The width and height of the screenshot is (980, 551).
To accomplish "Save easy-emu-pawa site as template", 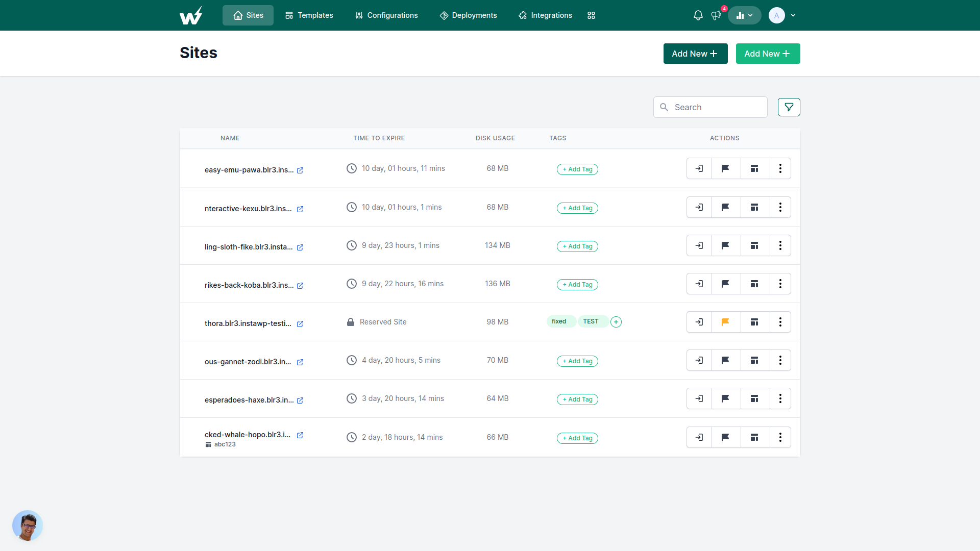I will (x=754, y=168).
